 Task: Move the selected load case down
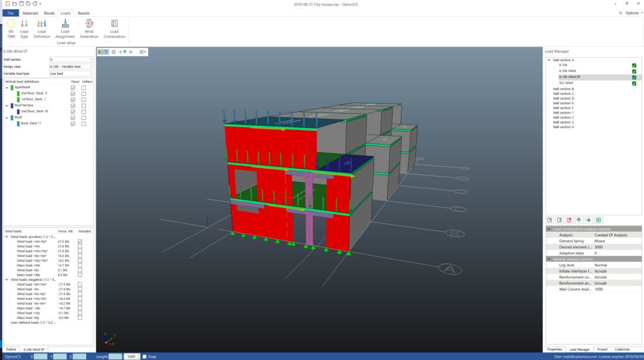[x=589, y=220]
